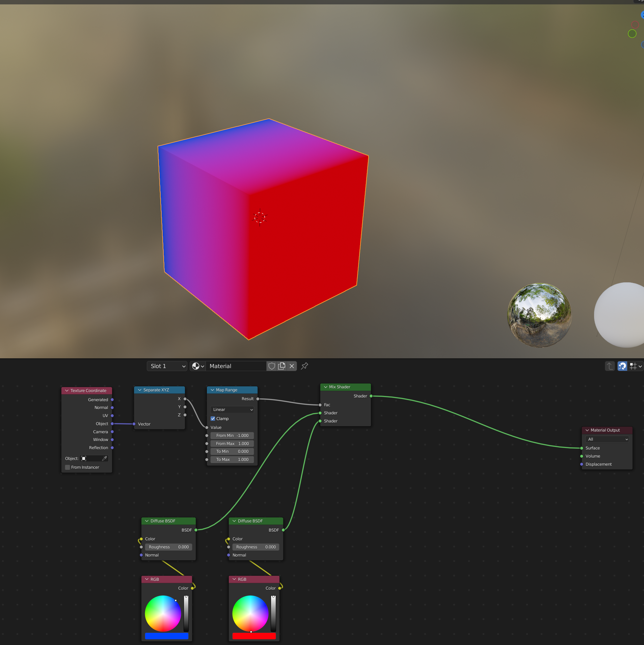Edit Roughness value in the left Diffuse BSDF

(168, 547)
